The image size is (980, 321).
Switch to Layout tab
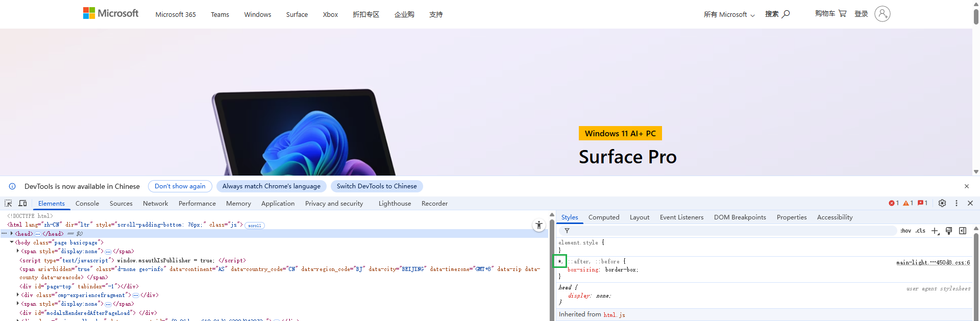[640, 217]
